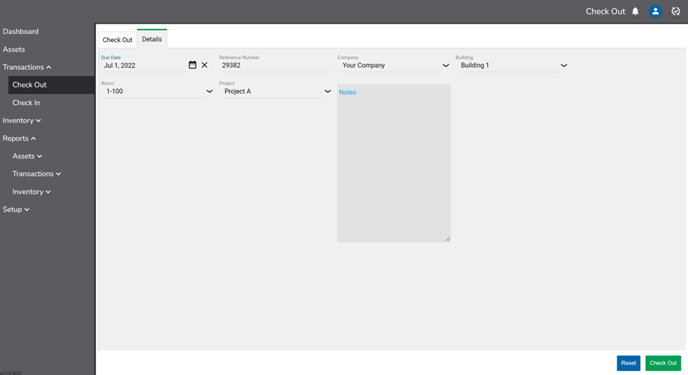Viewport: 688px width, 375px height.
Task: Click the blue Reset button
Action: click(628, 363)
